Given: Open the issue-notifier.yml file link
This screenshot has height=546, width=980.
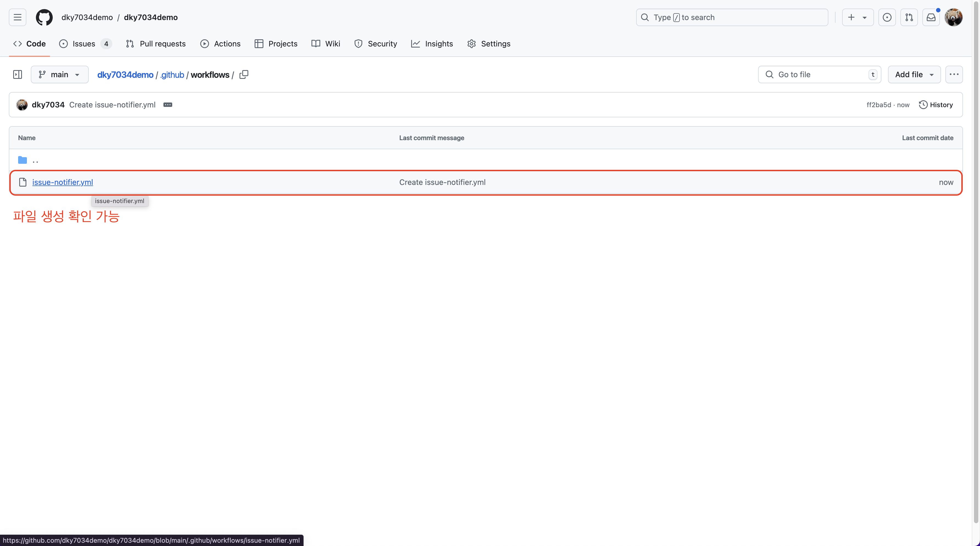Looking at the screenshot, I should (62, 182).
